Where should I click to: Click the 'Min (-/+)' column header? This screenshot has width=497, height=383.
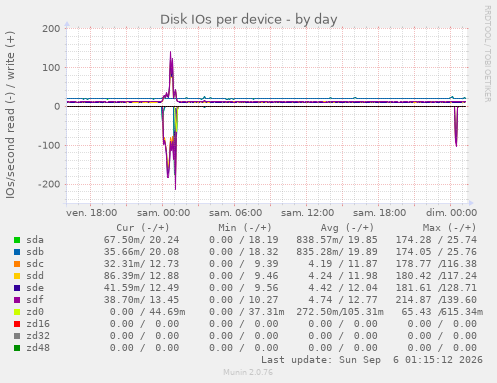[245, 228]
